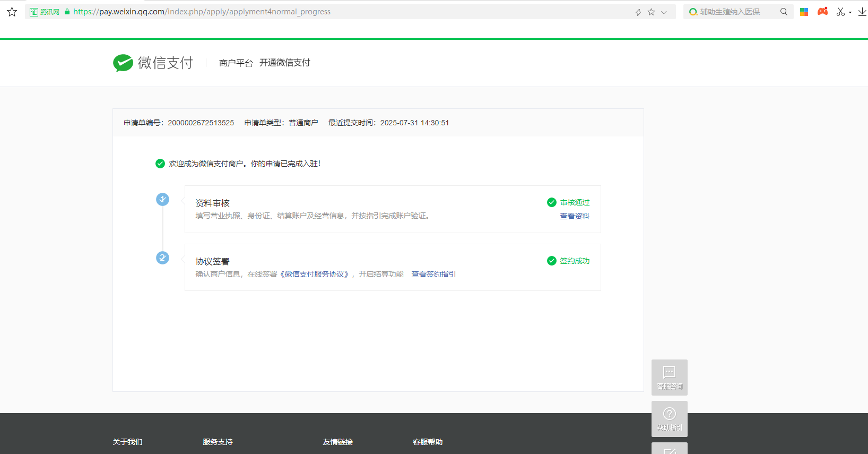Click the scissors screenshot tool

[x=840, y=12]
